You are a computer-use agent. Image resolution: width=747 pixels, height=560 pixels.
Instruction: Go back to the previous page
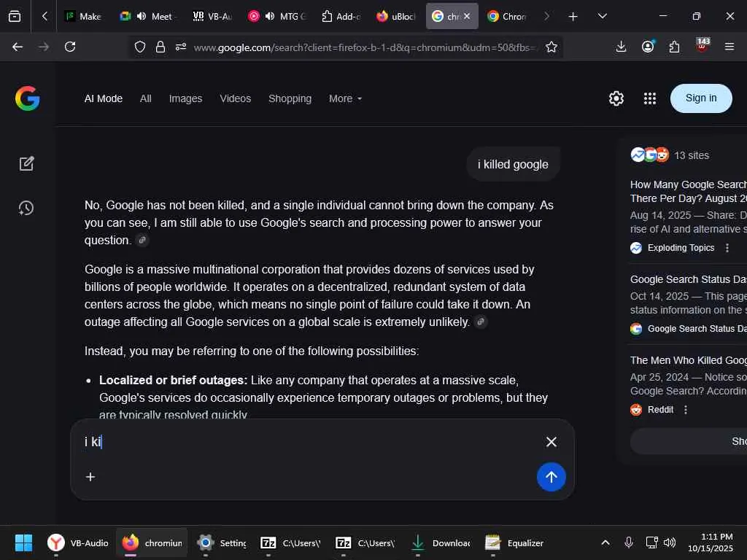point(18,47)
